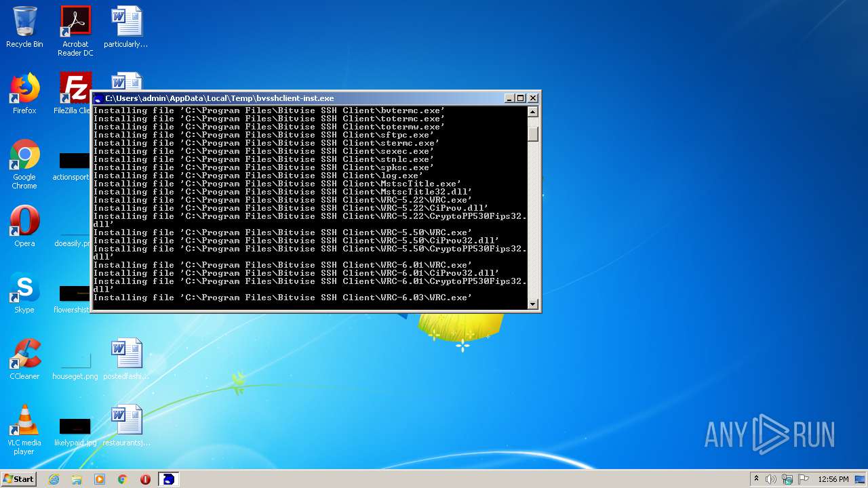Click the line installing 'WRC-6.03\WRC.exe'

[x=282, y=298]
